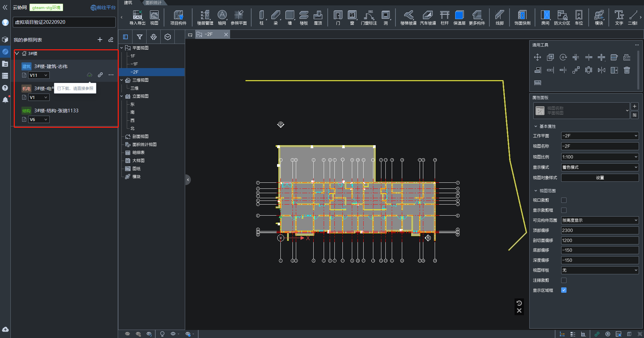Screen dimensions: 644x338
Task: Select the 保温层 insulation tool
Action: [x=460, y=17]
